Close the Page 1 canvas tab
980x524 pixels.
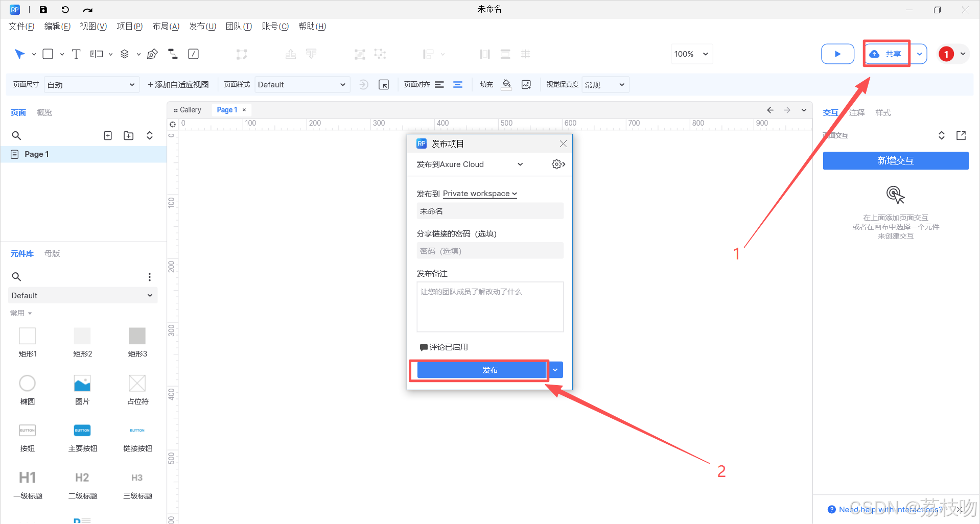point(244,110)
